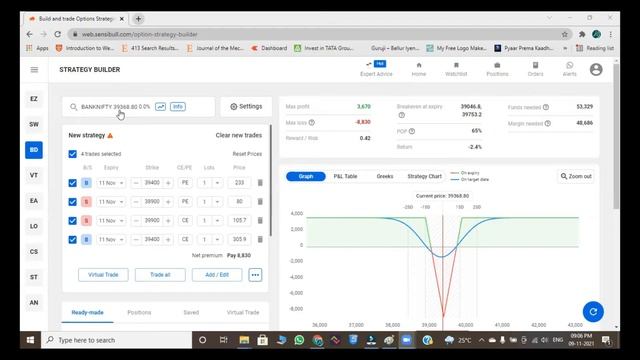Open expiry dropdown on 39900 CE row
This screenshot has height=360, width=640.
click(111, 220)
